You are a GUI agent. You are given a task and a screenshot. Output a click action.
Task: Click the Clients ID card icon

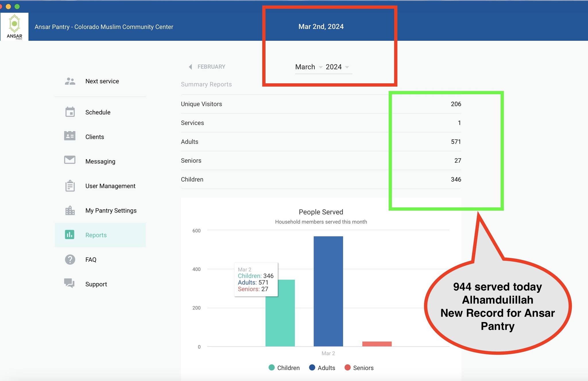[x=70, y=136]
